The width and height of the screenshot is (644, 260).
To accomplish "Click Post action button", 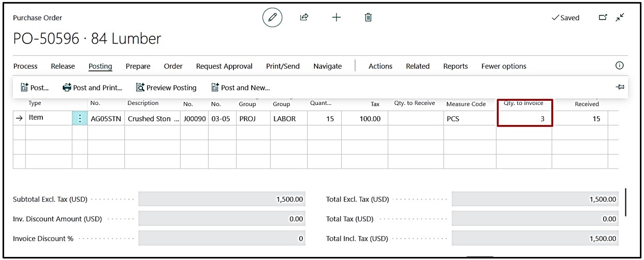I will pos(35,88).
